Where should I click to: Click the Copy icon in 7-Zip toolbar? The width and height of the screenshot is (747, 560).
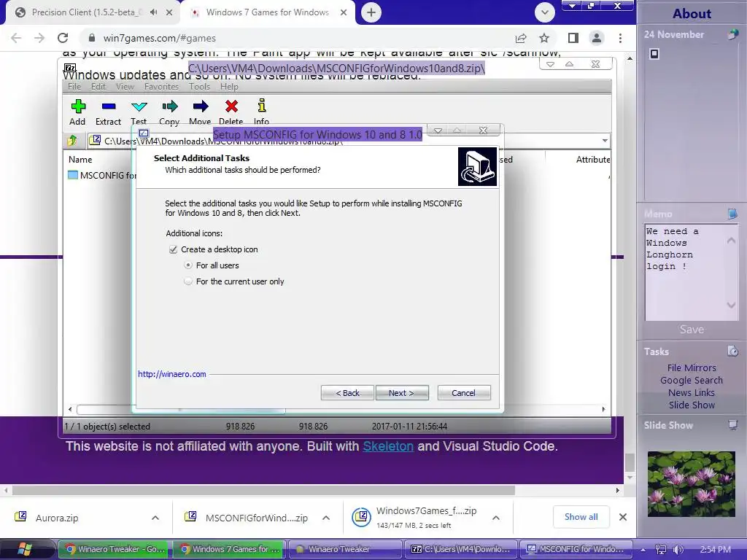[169, 106]
